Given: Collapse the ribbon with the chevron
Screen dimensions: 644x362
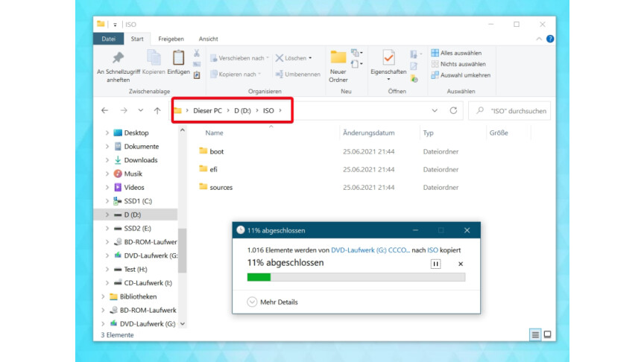Looking at the screenshot, I should coord(539,39).
